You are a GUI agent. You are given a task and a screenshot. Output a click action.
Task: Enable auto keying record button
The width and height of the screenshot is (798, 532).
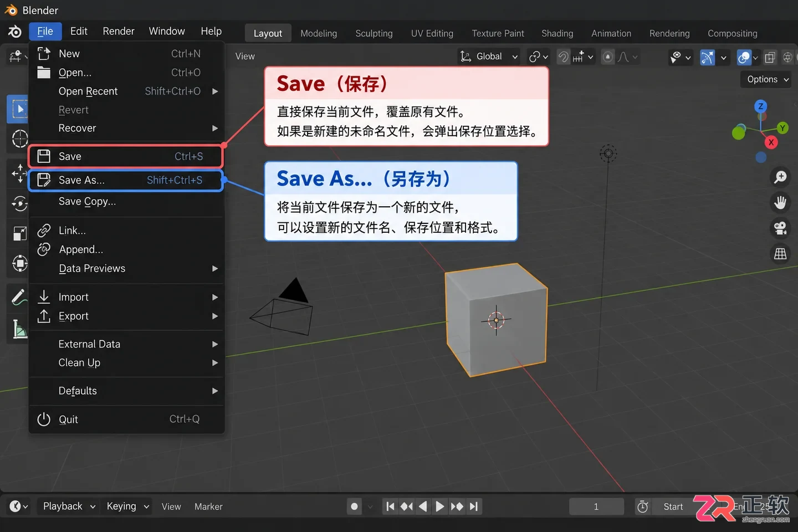coord(354,507)
